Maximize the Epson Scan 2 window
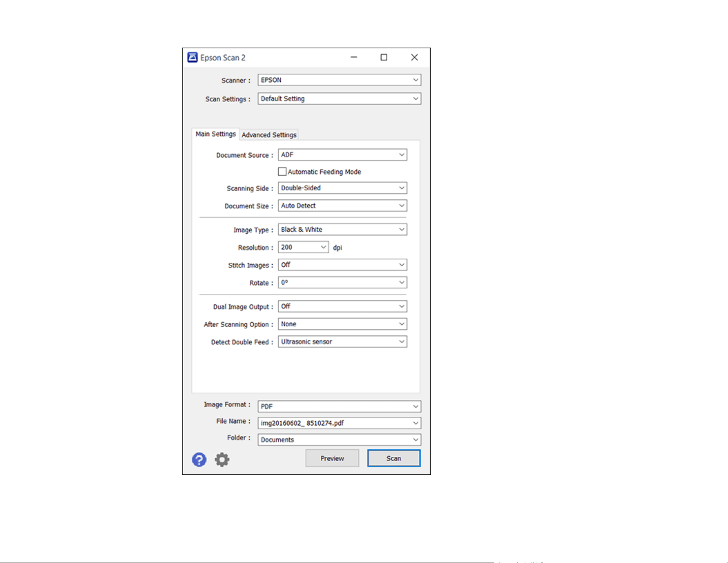 (384, 57)
